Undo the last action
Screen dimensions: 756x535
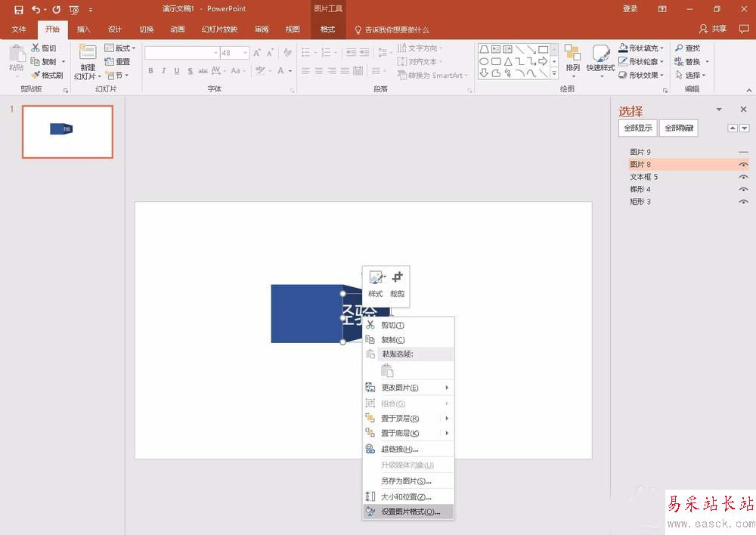(x=36, y=9)
